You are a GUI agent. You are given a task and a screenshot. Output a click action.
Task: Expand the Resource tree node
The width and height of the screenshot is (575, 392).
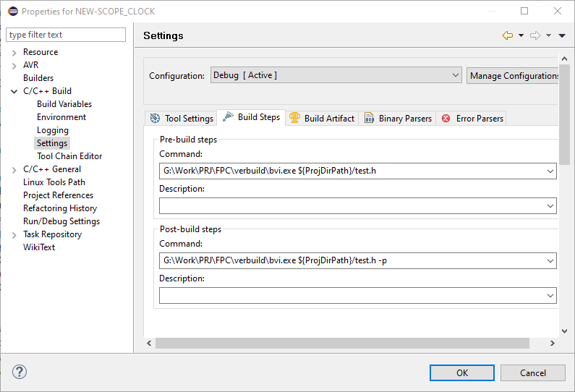[14, 52]
